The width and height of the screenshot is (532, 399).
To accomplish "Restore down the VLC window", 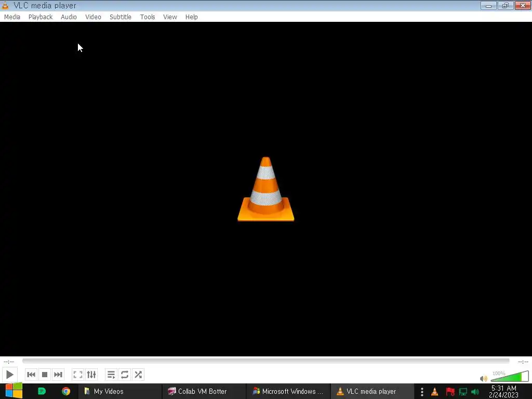I will [506, 5].
